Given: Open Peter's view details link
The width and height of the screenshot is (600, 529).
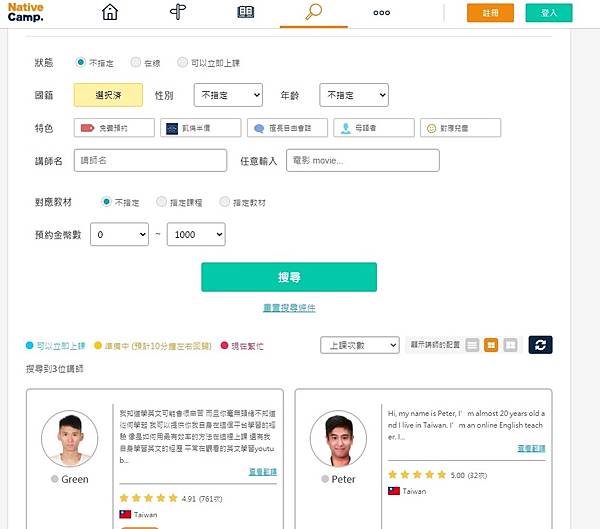Looking at the screenshot, I should [532, 449].
